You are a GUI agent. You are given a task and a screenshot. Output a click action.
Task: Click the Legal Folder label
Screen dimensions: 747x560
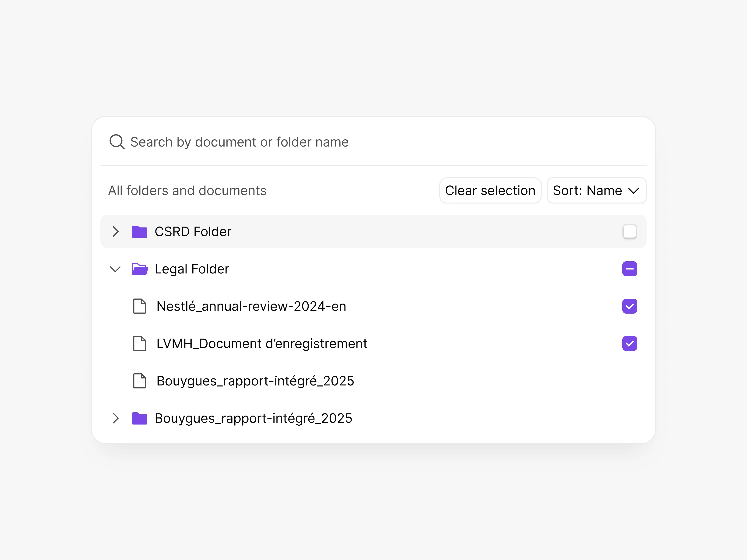[192, 269]
